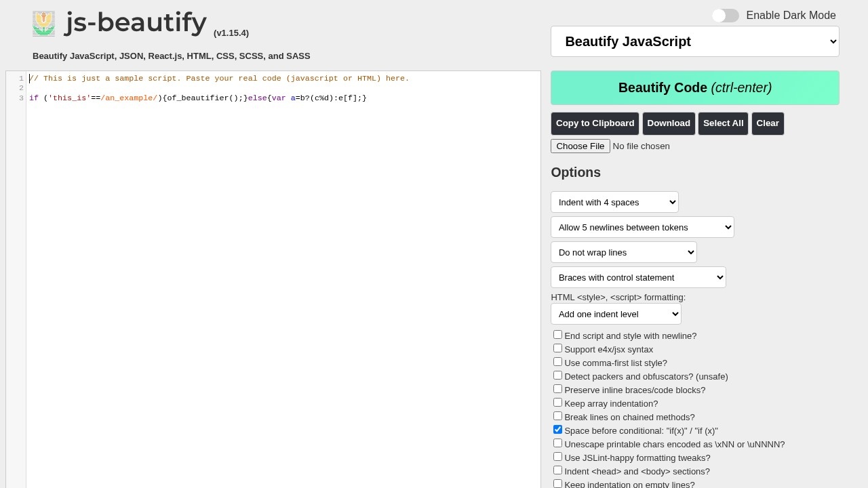868x488 pixels.
Task: Check Support e4x/jsx syntax option
Action: click(x=557, y=348)
